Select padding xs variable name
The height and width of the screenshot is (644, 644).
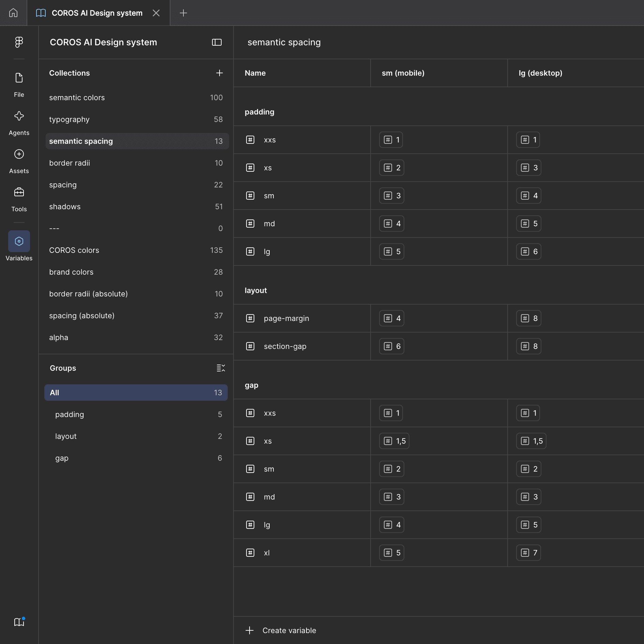(x=268, y=168)
